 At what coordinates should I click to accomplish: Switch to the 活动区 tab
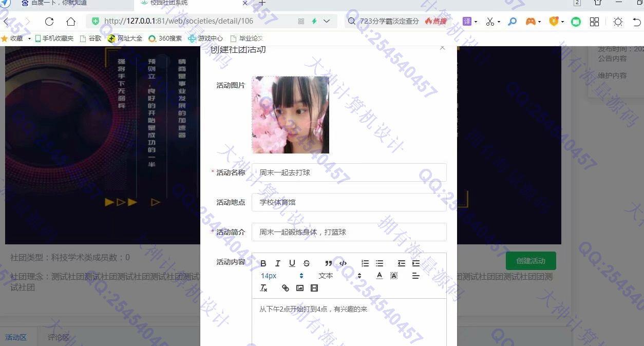pyautogui.click(x=16, y=337)
